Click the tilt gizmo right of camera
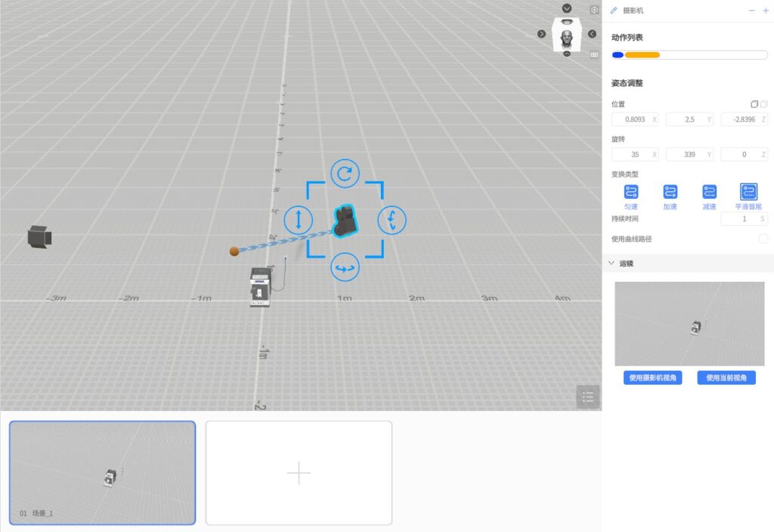 click(392, 220)
